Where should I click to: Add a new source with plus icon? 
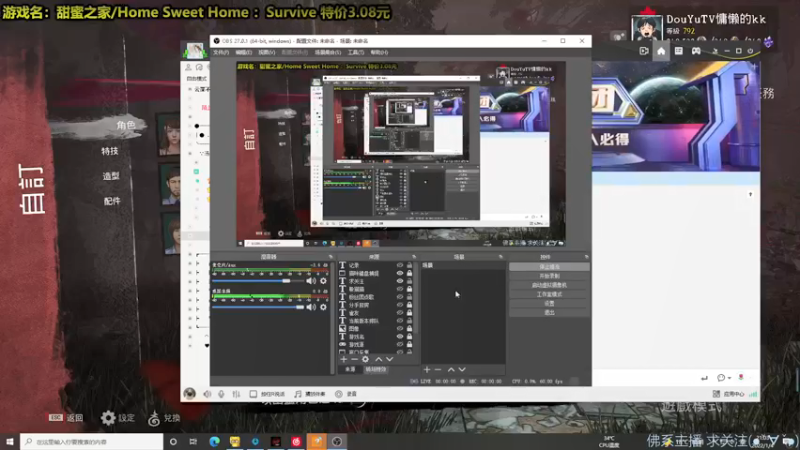coord(343,359)
